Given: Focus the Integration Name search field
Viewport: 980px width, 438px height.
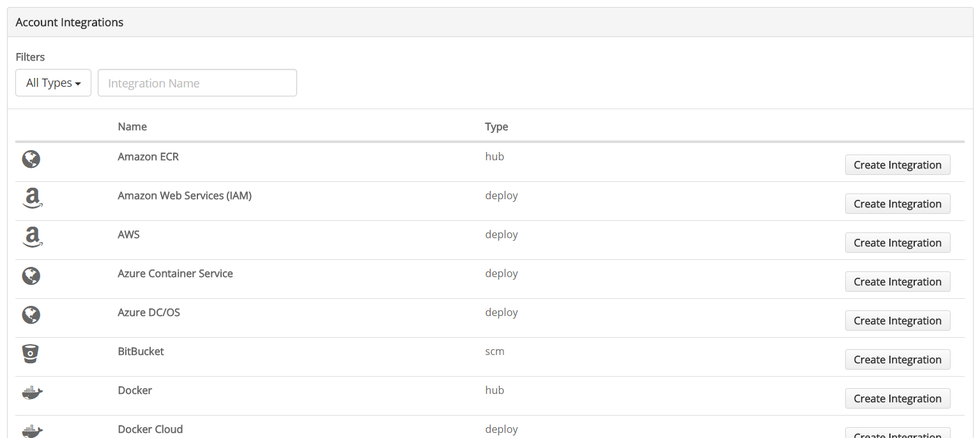Looking at the screenshot, I should tap(197, 83).
